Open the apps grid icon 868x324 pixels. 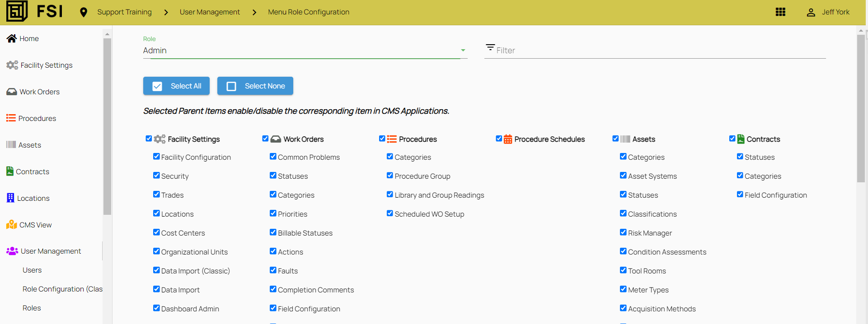tap(780, 12)
